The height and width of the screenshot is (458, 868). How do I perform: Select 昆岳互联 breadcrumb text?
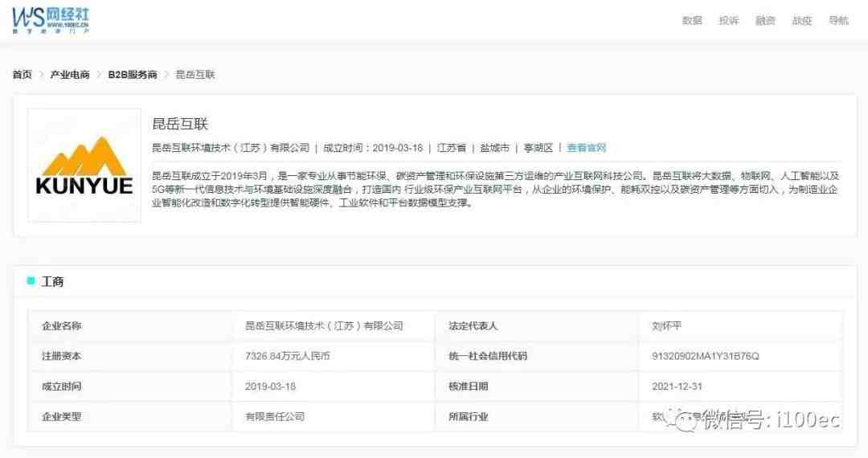click(194, 74)
